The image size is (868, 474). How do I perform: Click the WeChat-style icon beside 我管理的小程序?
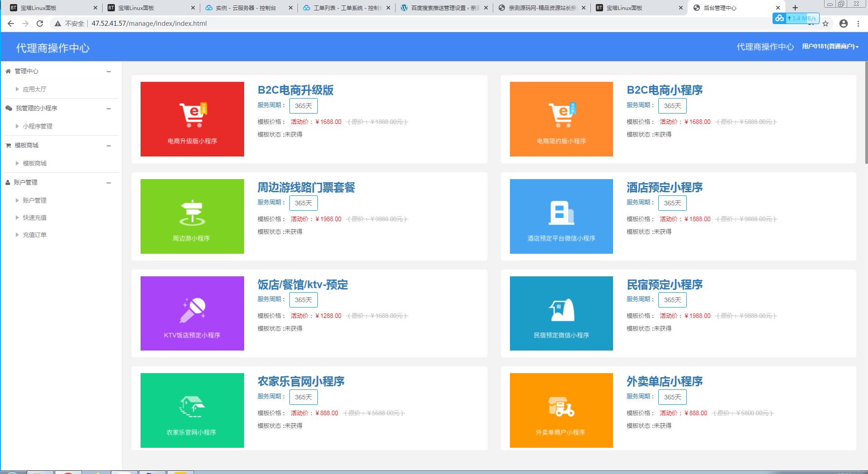(x=9, y=109)
